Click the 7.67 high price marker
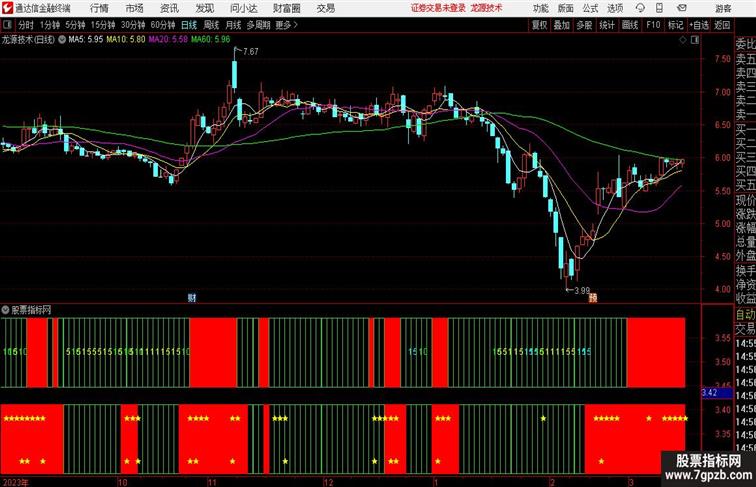Screen dimensions: 756x487 coord(251,52)
